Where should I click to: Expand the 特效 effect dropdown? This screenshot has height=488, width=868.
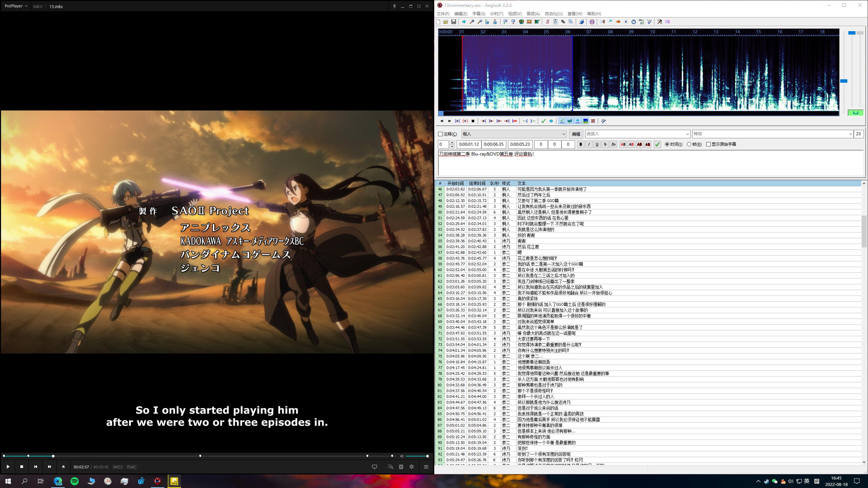tap(850, 134)
